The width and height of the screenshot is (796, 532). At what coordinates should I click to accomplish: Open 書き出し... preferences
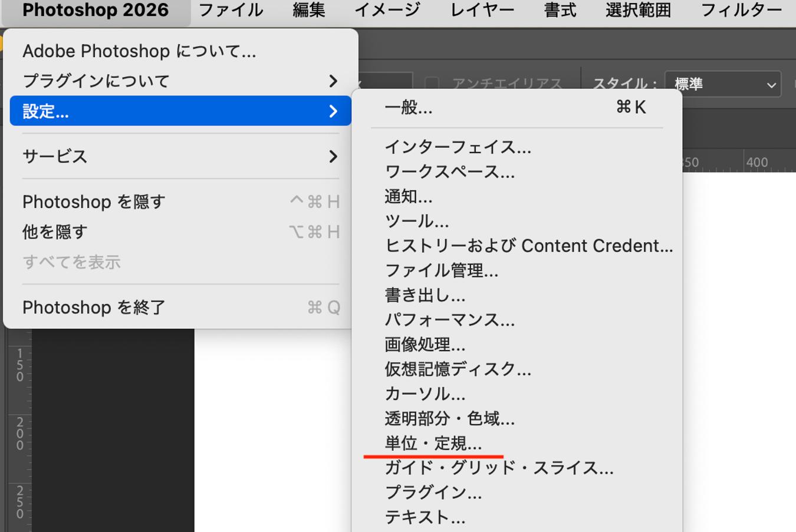tap(517, 295)
